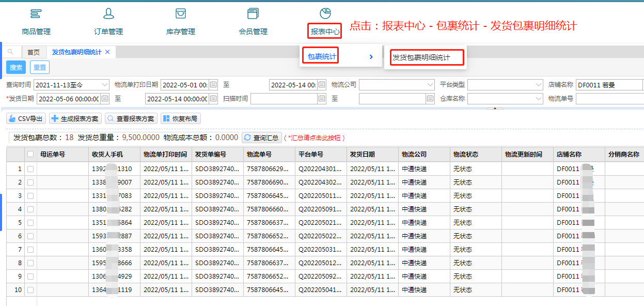This screenshot has height=306, width=644.
Task: Open calendar picker for 扫描时间 start
Action: coord(322,99)
